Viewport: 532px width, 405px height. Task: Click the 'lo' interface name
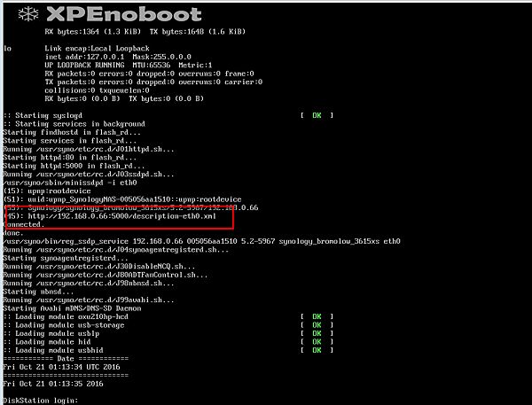[7, 49]
